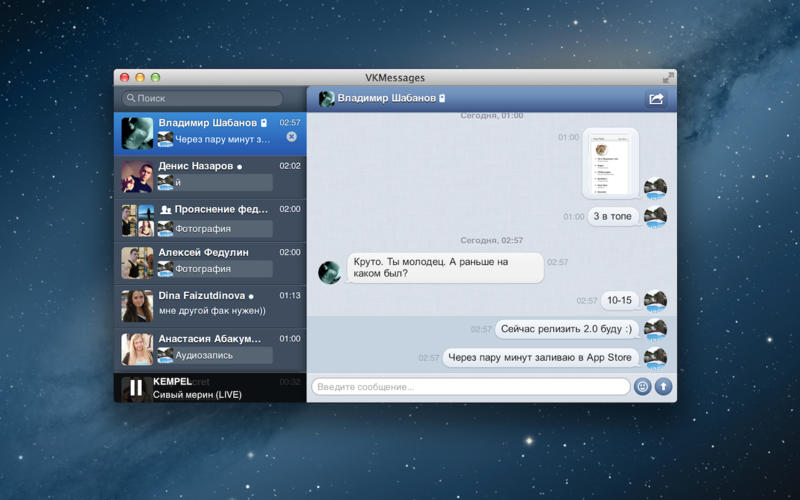This screenshot has height=500, width=800.
Task: Toggle full screen using the arrows icon
Action: tap(668, 78)
